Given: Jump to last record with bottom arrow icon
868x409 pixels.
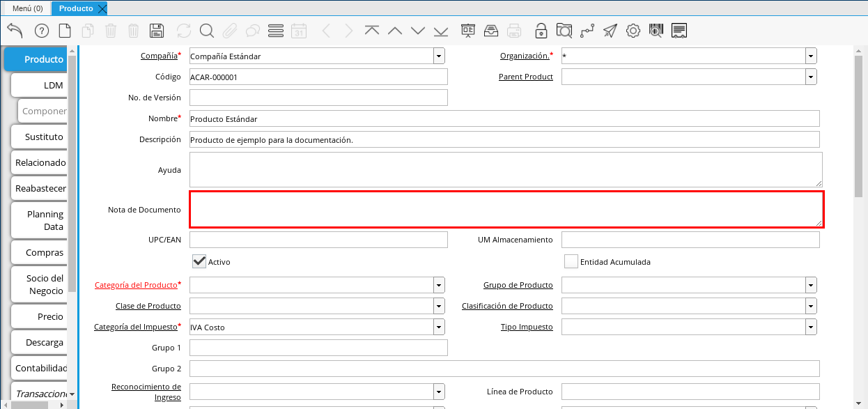Looking at the screenshot, I should (x=441, y=31).
